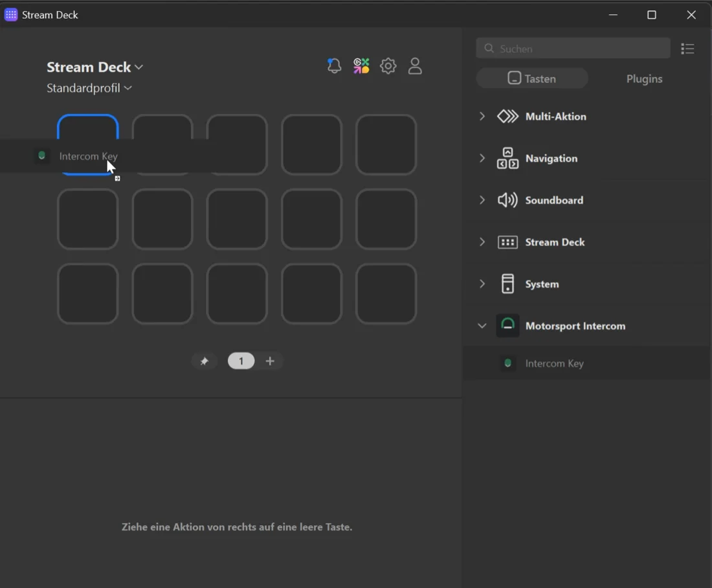Screen dimensions: 712x588
Task: Click the pin page icon
Action: click(205, 361)
